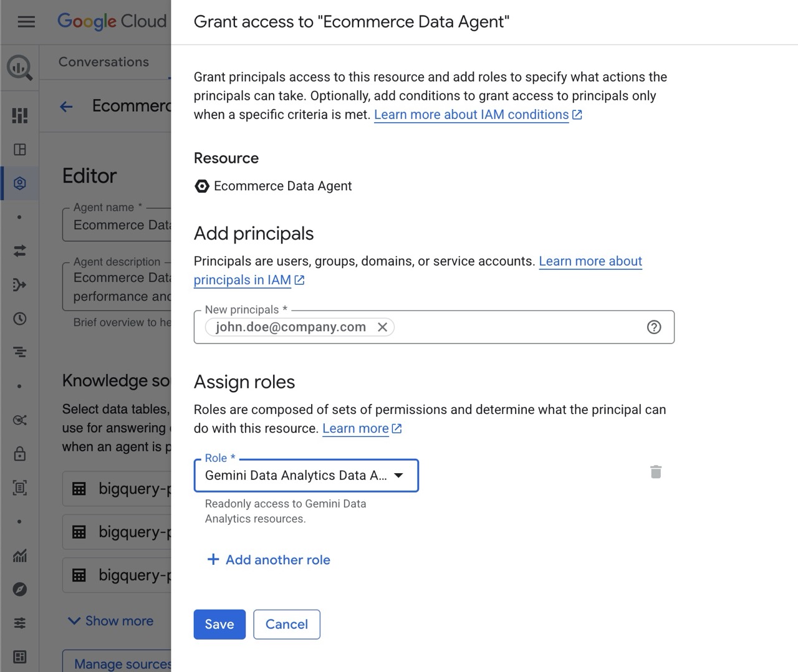Click the lock icon in sidebar
The width and height of the screenshot is (798, 672).
(20, 453)
